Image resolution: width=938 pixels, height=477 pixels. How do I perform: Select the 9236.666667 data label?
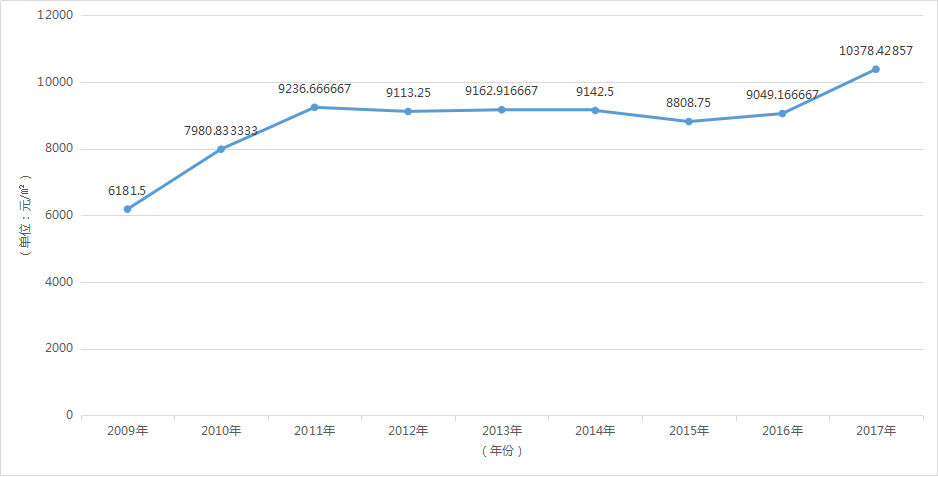(315, 89)
